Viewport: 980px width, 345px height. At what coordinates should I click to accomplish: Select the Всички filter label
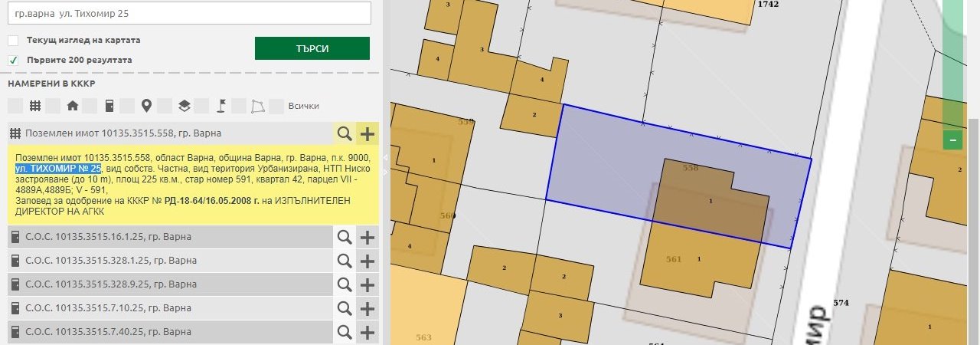point(303,106)
